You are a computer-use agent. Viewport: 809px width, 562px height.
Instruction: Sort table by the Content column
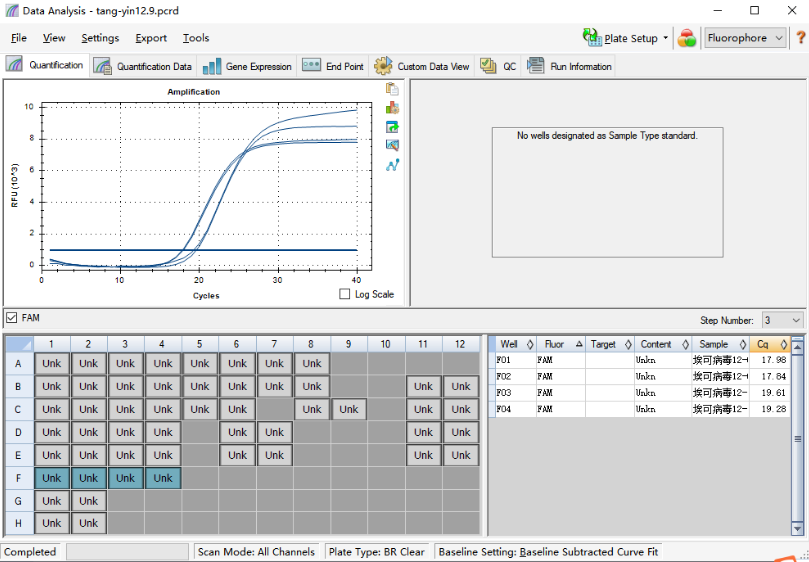click(x=662, y=344)
